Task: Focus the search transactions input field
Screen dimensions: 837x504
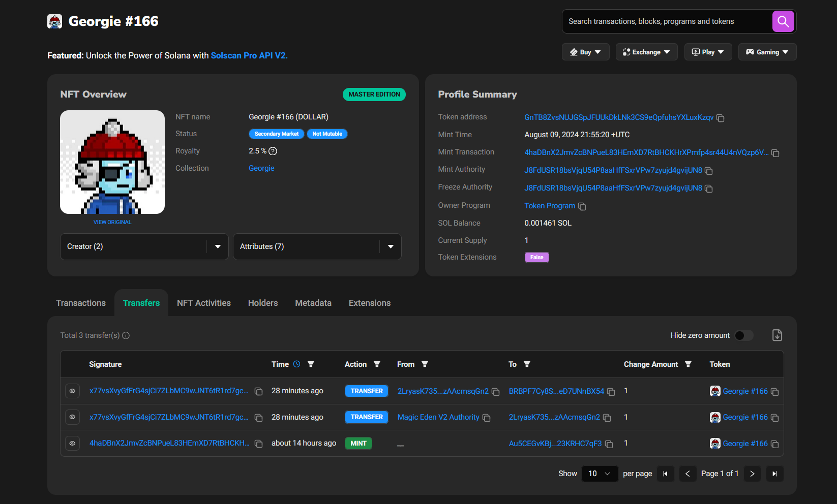Action: point(667,21)
